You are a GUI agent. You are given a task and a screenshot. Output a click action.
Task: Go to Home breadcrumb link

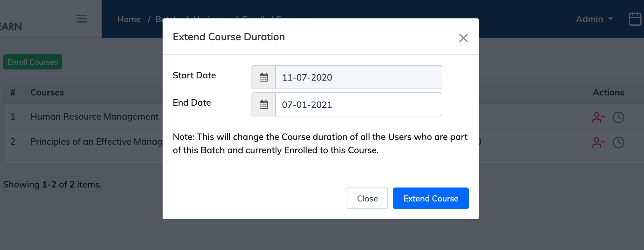(x=129, y=19)
